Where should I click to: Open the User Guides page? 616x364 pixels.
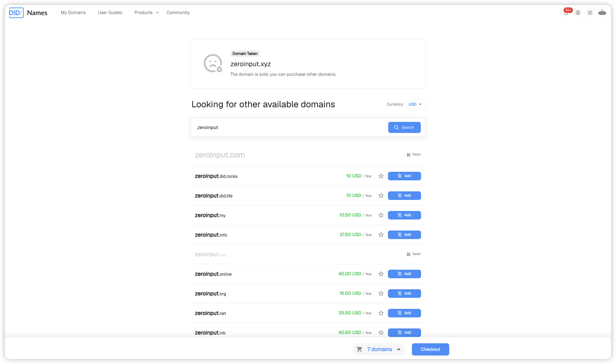coord(110,13)
